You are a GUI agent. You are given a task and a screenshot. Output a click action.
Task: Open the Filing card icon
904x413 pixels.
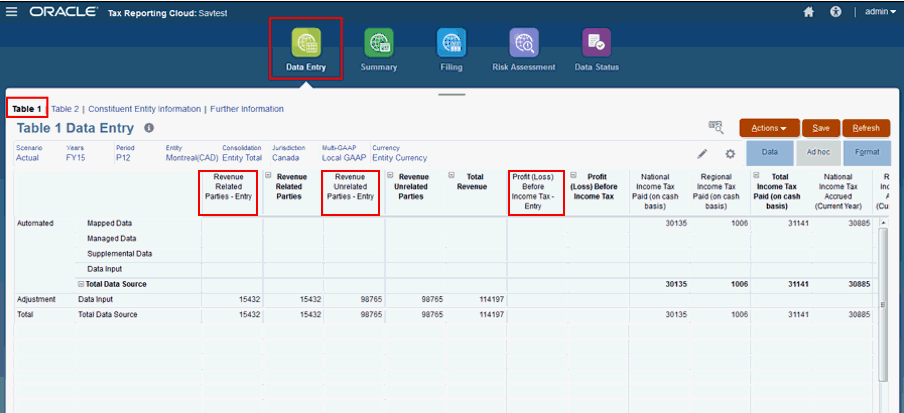451,43
